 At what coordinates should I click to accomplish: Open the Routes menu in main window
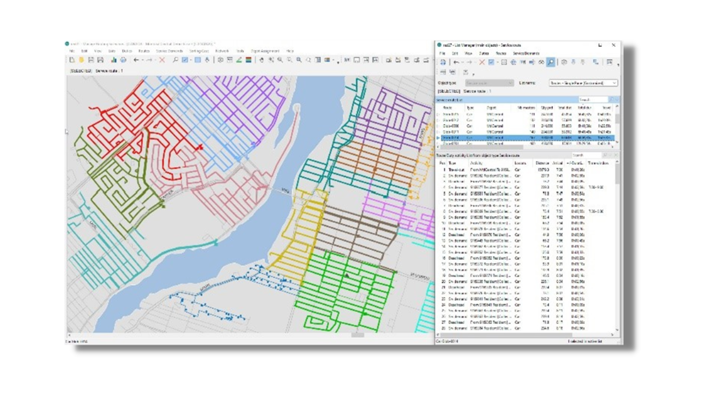coord(144,51)
